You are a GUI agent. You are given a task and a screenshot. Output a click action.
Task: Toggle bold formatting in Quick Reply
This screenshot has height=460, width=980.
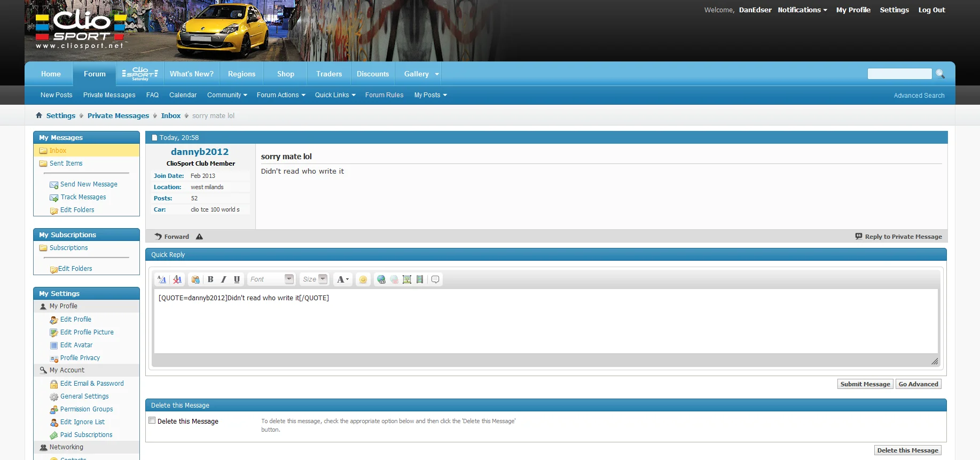(x=210, y=279)
